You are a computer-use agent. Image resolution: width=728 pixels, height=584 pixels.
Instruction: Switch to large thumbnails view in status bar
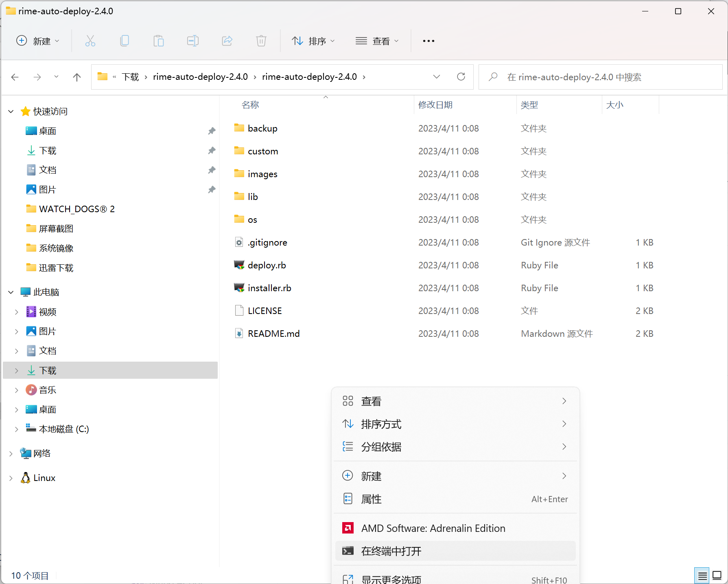(717, 575)
